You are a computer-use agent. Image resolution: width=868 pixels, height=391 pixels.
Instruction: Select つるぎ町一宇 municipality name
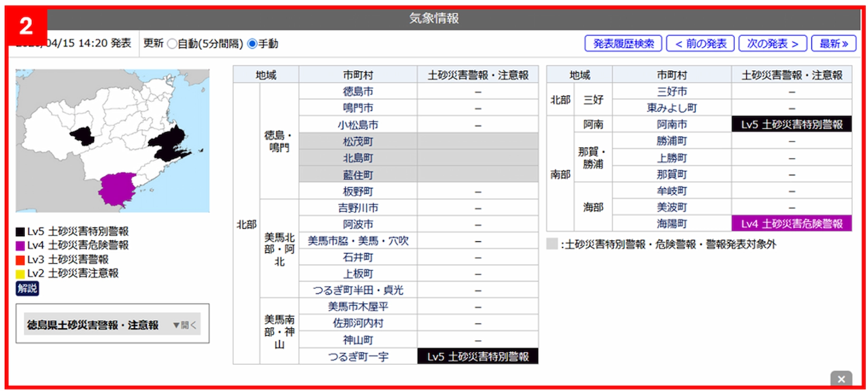coord(358,356)
